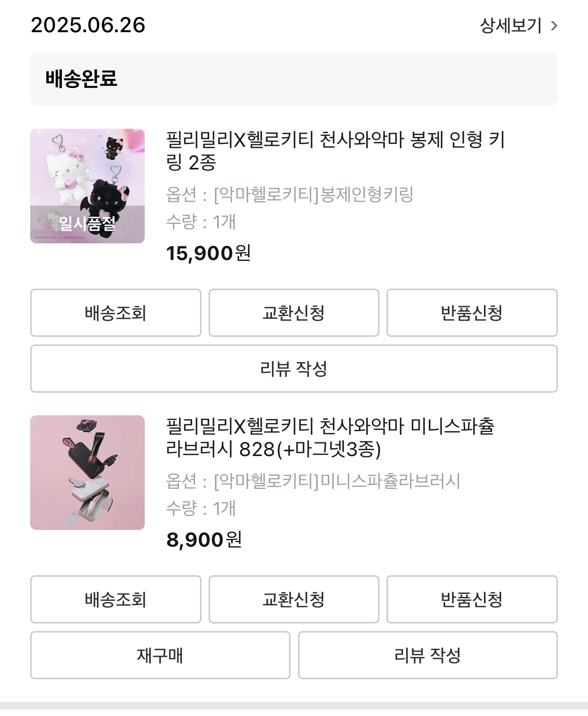Click the chevron arrow beside 상세보기

554,26
